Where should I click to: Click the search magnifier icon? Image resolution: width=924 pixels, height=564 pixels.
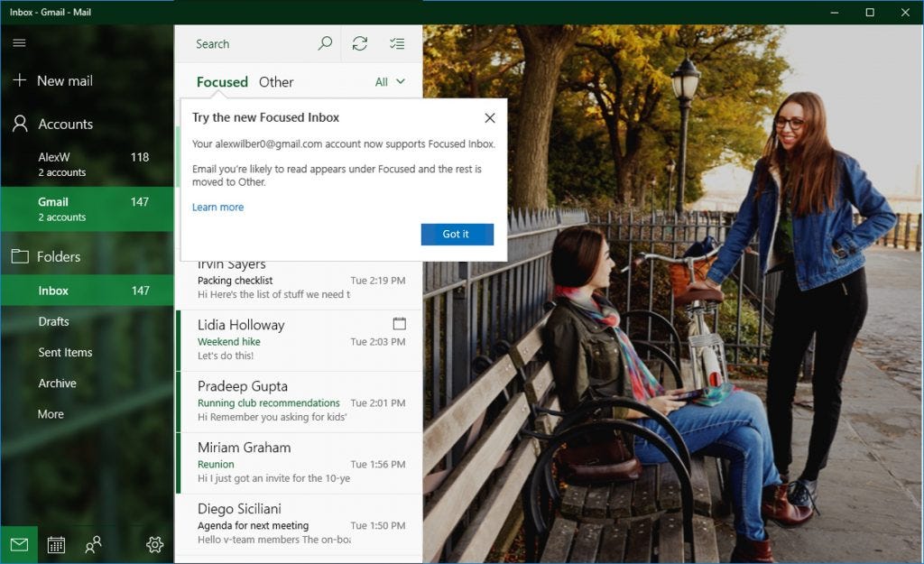tap(324, 42)
